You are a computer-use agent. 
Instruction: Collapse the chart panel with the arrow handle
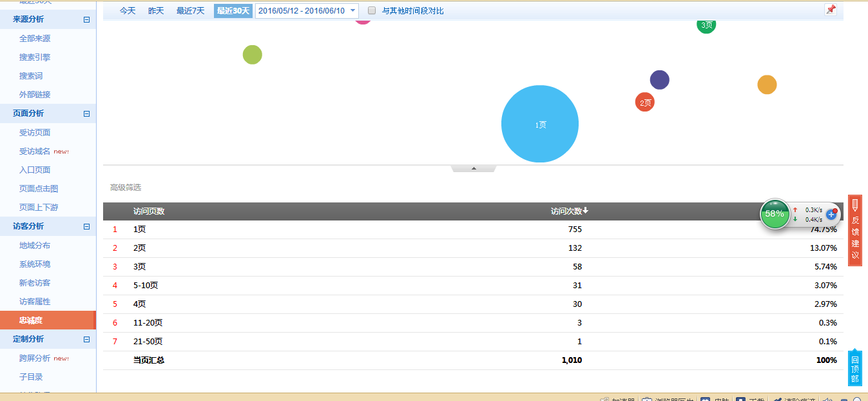474,168
